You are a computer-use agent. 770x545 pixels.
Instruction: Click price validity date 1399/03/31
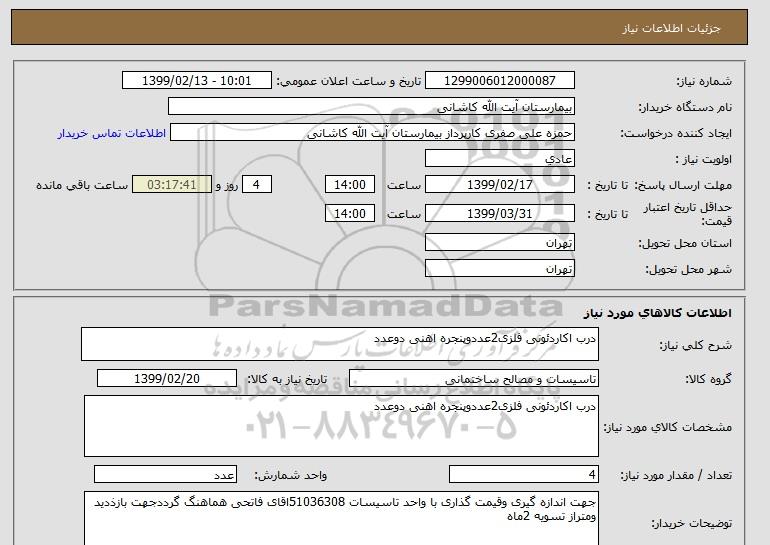499,214
